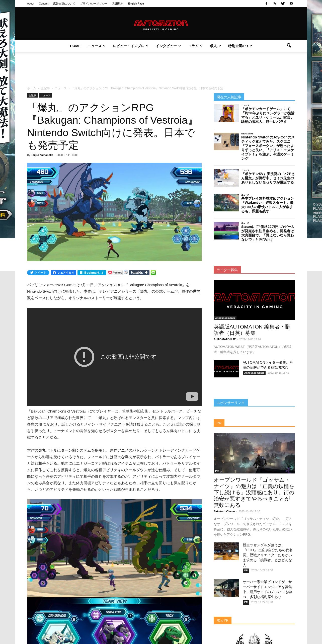
Task: Open the Facebook icon in the top bar
Action: pos(266,4)
